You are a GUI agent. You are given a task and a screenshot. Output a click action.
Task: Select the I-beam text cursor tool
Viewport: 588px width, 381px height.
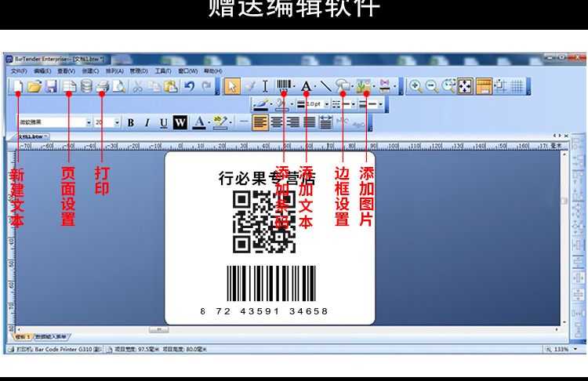tap(265, 86)
